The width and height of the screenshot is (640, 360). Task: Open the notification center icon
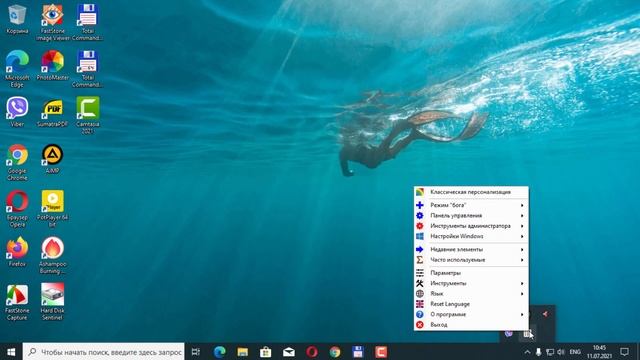(624, 352)
